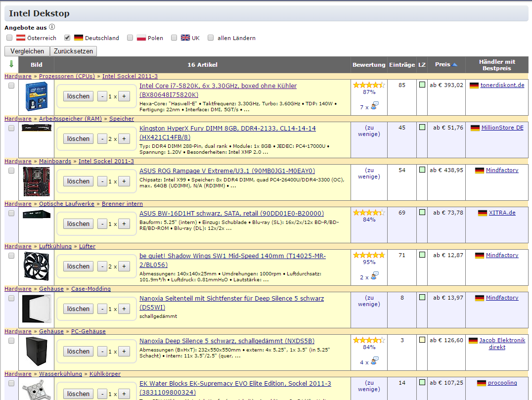Open MillionStore DE dealer link
Viewport: 532px width, 400px height.
click(502, 128)
